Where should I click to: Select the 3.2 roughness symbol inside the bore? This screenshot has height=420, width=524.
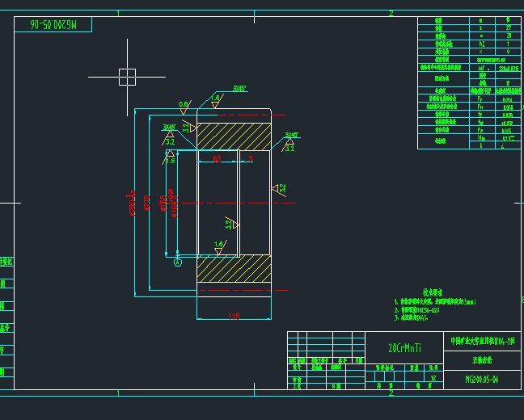click(232, 223)
